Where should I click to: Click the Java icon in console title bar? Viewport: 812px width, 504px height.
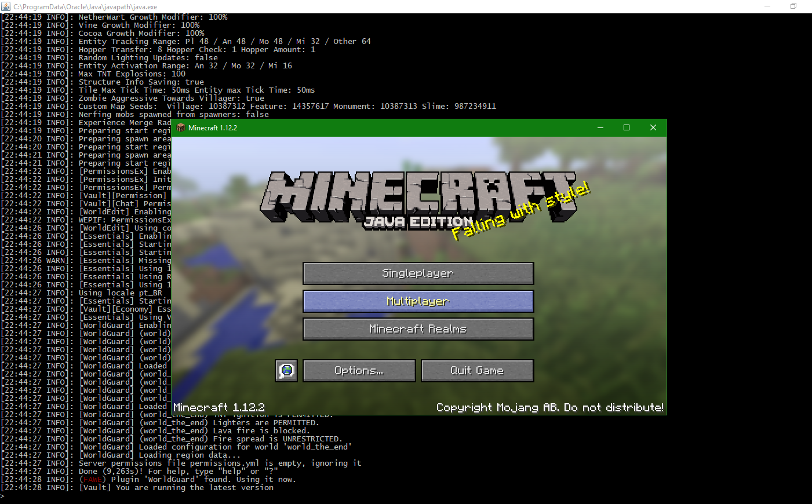(x=6, y=6)
